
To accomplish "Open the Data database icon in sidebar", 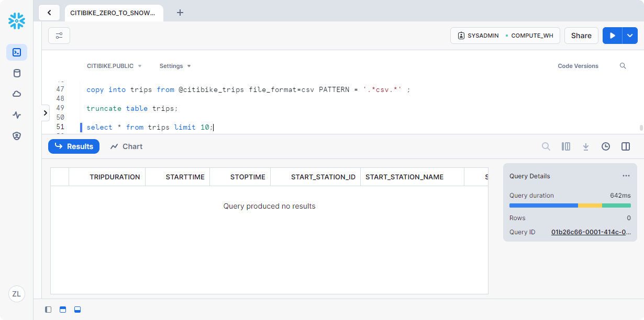I will (x=17, y=73).
